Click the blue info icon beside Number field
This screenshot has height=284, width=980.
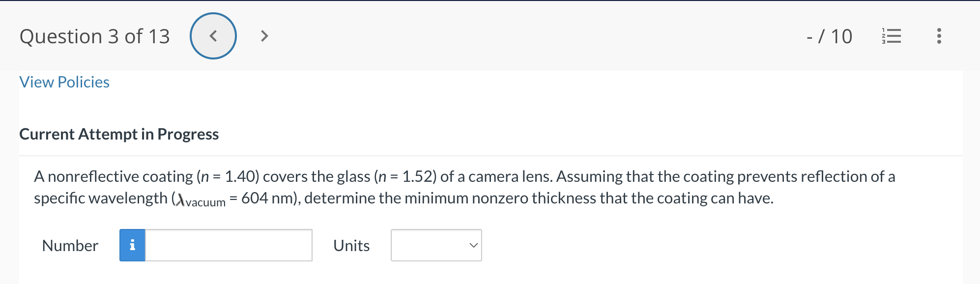132,245
